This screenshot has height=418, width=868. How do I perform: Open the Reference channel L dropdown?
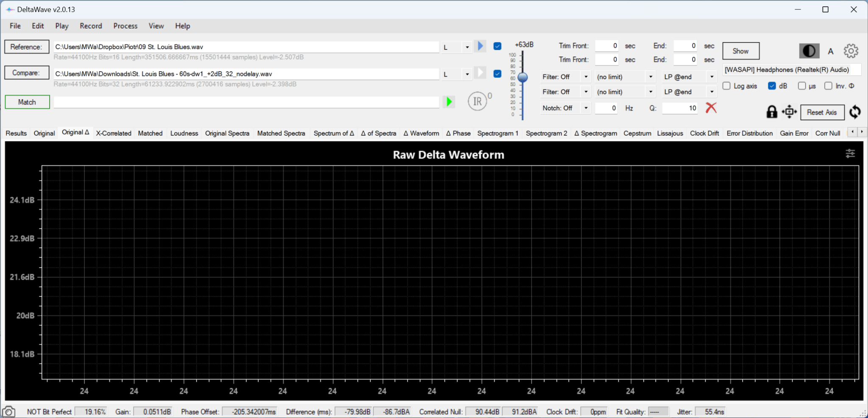[x=457, y=47]
